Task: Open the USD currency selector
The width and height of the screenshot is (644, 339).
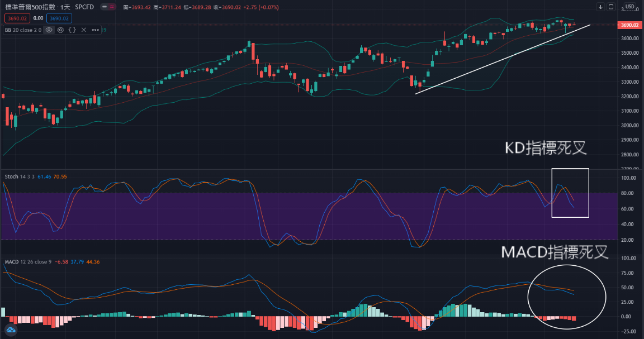Action: pos(629,7)
